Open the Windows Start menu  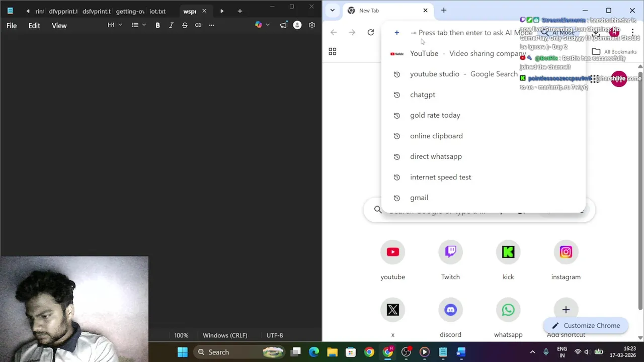[x=183, y=352]
